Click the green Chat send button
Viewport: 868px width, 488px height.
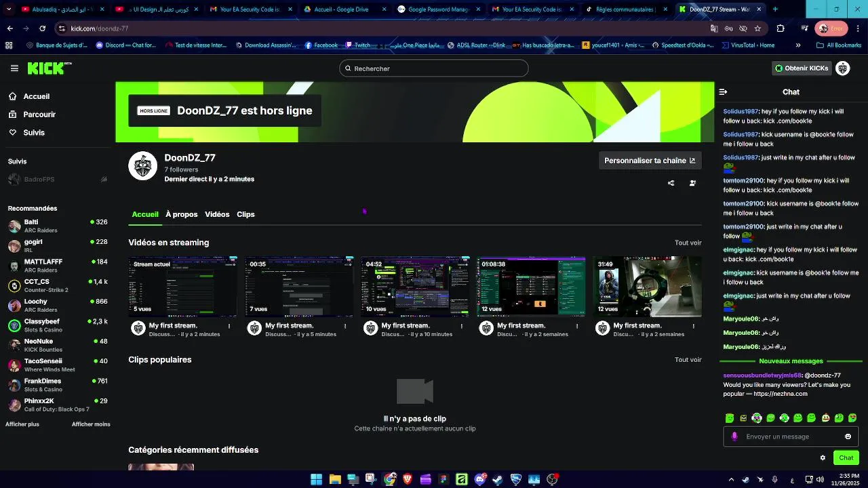point(846,457)
